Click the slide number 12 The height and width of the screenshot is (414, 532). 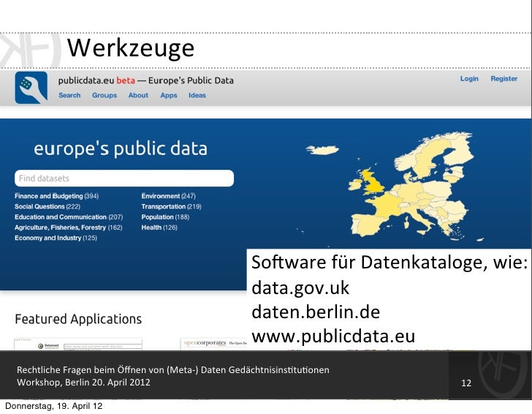point(466,383)
